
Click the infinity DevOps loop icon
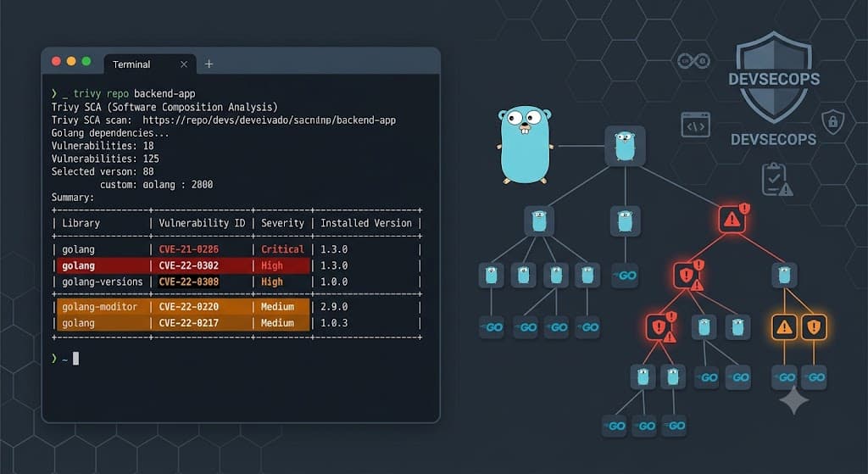[x=693, y=60]
